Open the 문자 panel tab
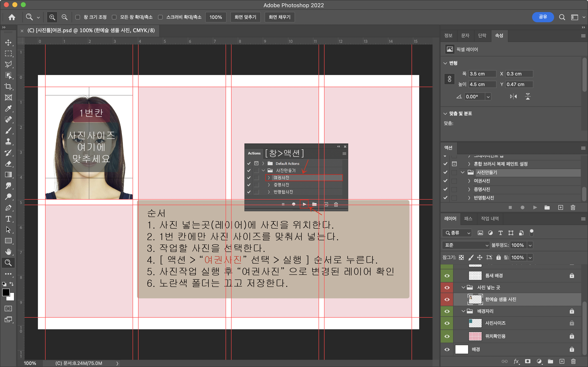588x367 pixels. [465, 36]
